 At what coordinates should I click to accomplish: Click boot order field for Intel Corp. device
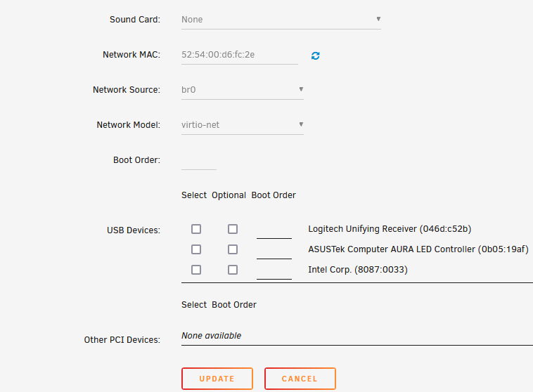click(x=274, y=270)
